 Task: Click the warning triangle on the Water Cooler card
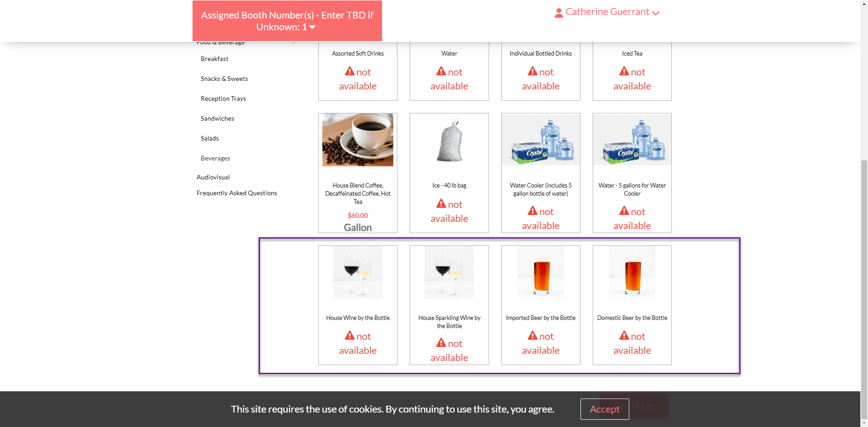point(533,211)
